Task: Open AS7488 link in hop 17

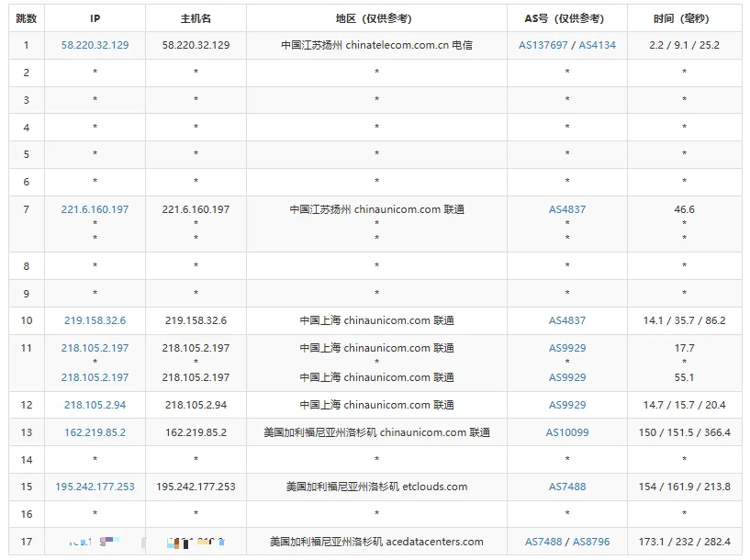Action: 543,542
